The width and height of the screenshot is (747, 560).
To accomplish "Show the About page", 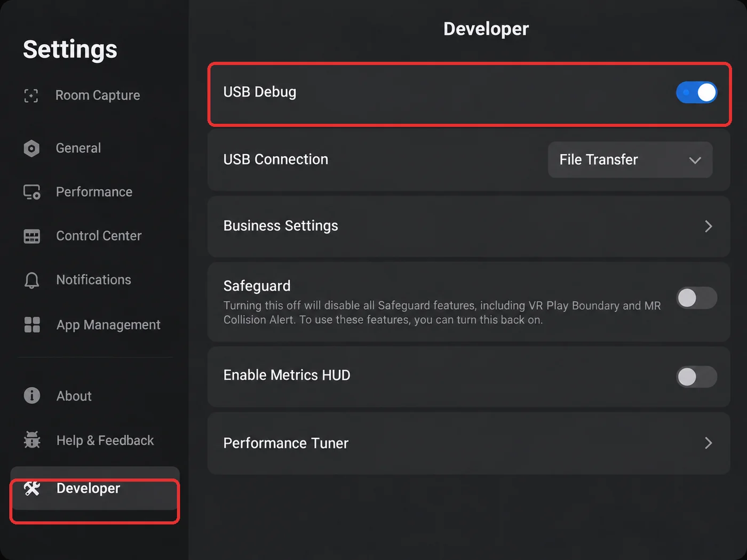I will click(x=95, y=396).
